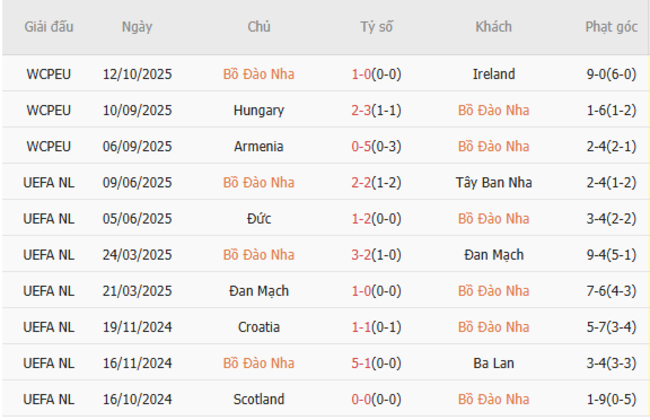The width and height of the screenshot is (650, 420).
Task: Open the 2-3(1-1) match score
Action: (x=376, y=110)
